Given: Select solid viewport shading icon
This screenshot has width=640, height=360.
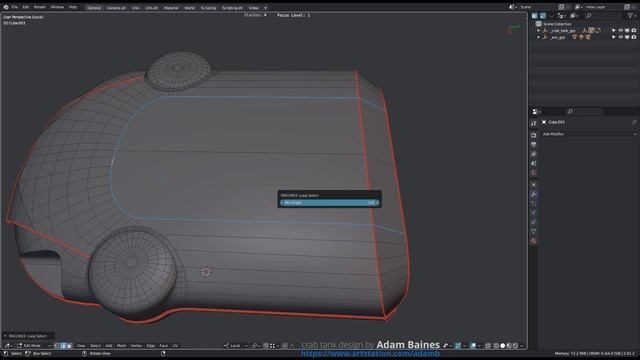Looking at the screenshot, I should point(502,346).
